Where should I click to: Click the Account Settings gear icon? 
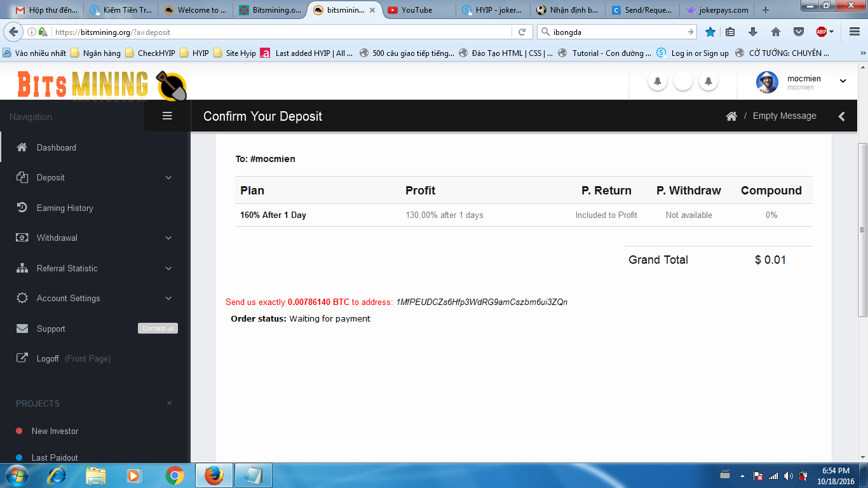[x=22, y=298]
